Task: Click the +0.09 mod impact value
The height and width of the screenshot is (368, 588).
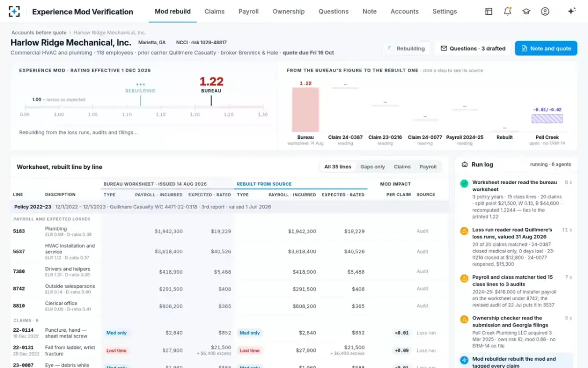Action: (x=401, y=351)
